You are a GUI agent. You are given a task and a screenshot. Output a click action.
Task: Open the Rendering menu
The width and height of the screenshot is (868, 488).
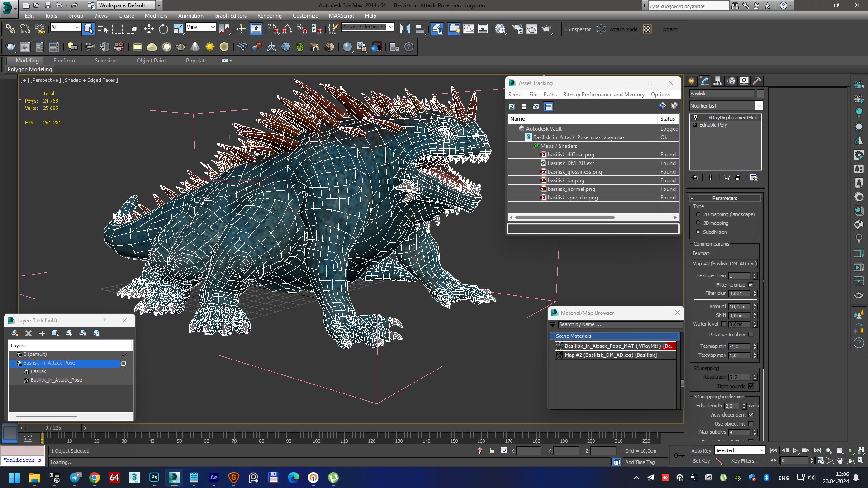click(x=269, y=15)
